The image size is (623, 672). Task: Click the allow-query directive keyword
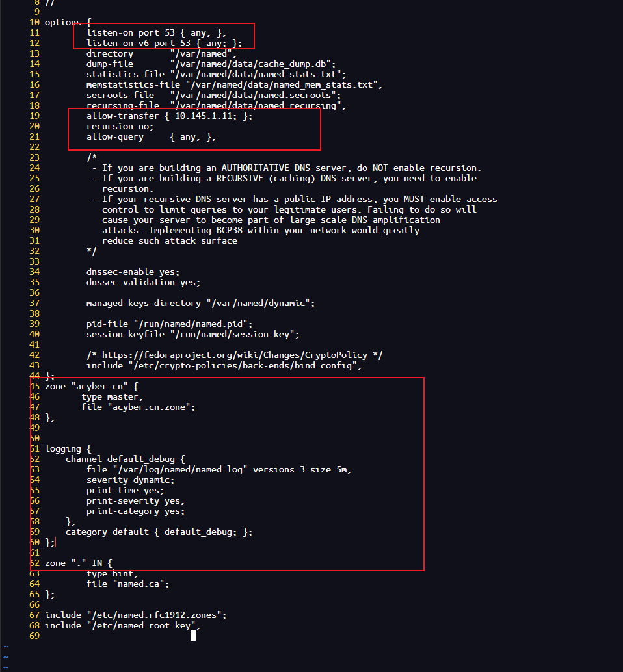(x=114, y=136)
